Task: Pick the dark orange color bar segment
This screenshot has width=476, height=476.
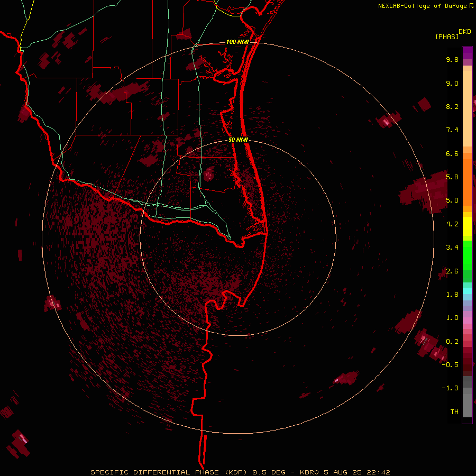Action: (x=467, y=182)
